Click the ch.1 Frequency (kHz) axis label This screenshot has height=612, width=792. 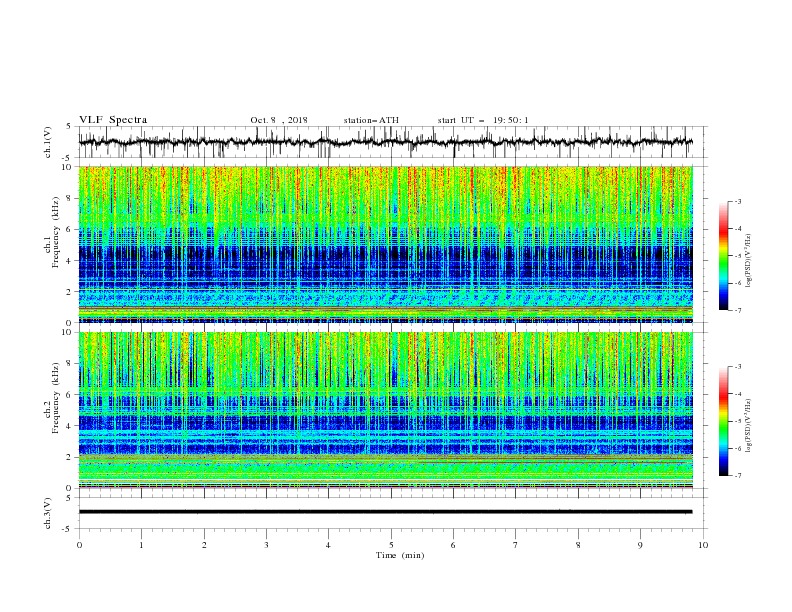(52, 232)
